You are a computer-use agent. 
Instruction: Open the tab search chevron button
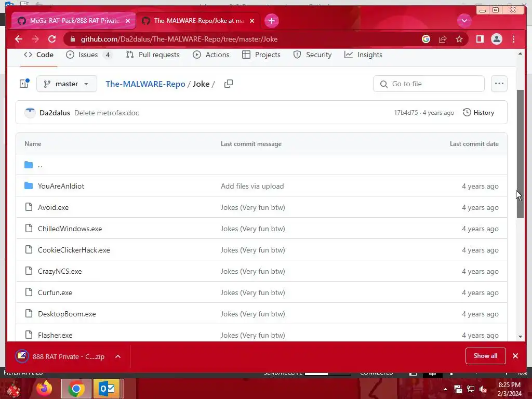pyautogui.click(x=464, y=21)
